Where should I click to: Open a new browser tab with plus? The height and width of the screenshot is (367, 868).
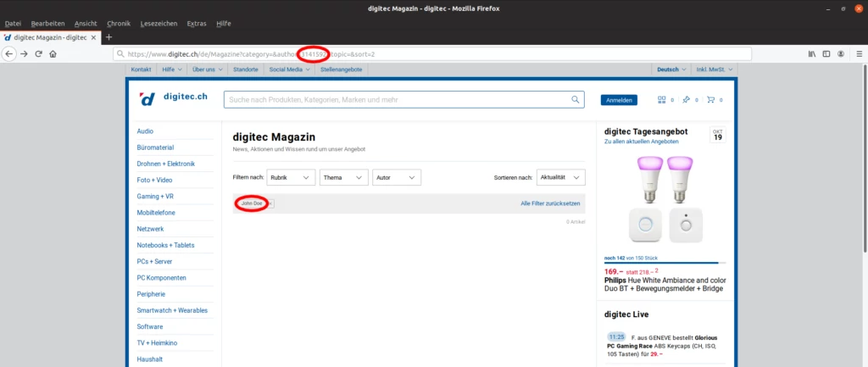(x=109, y=37)
